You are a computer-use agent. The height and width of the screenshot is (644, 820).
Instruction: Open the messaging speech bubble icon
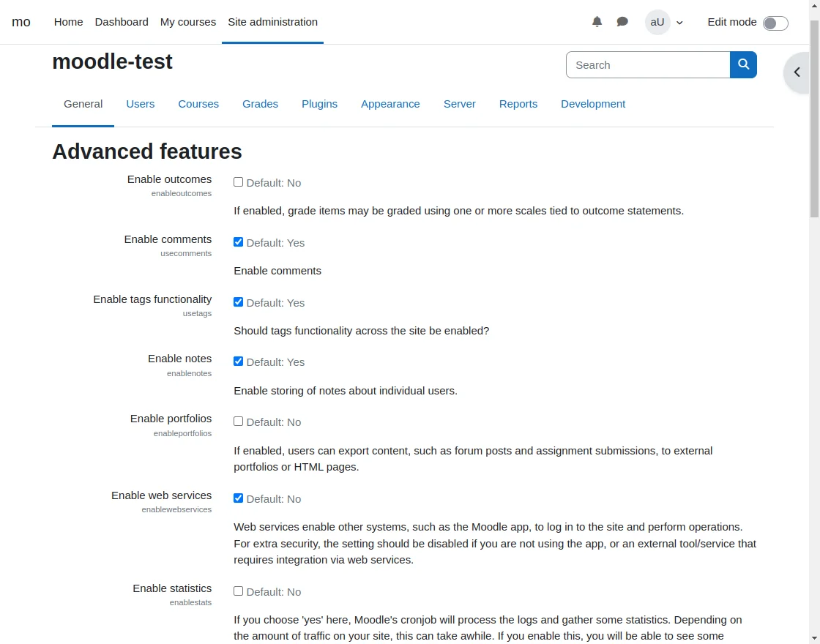[x=622, y=22]
